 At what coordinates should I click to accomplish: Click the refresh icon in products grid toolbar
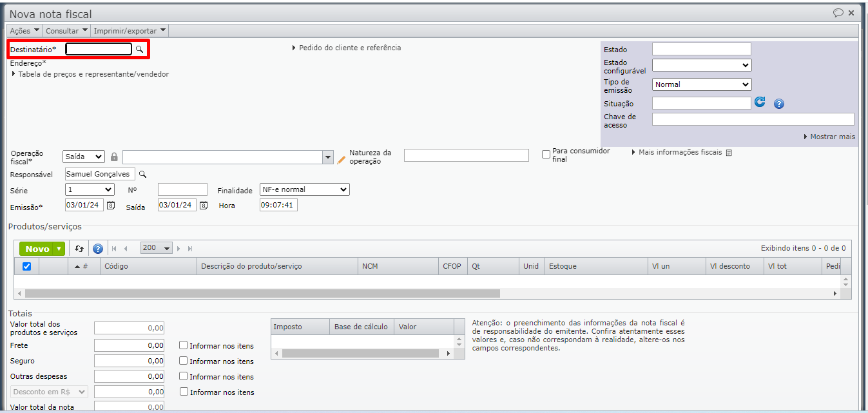tap(79, 249)
